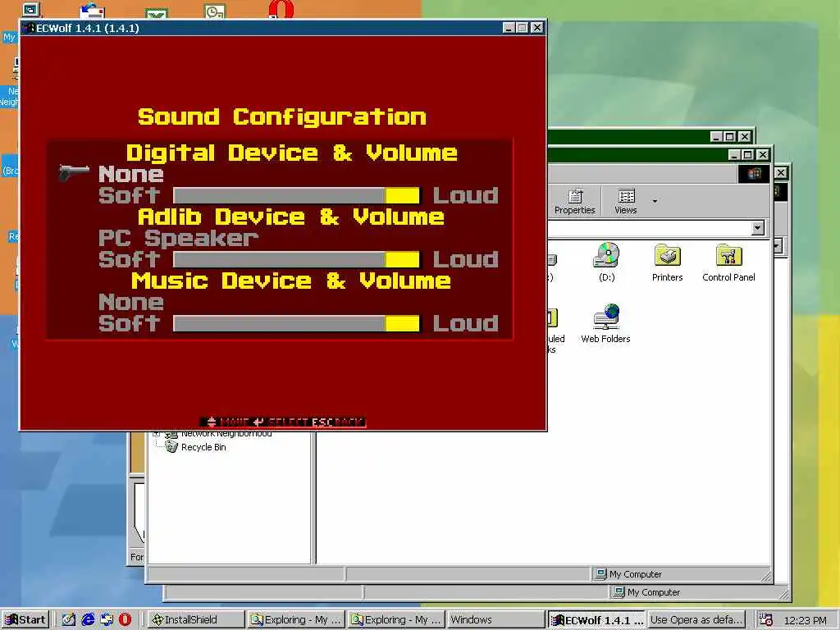Switch to the Windows taskbar button
840x630 pixels.
[x=495, y=620]
